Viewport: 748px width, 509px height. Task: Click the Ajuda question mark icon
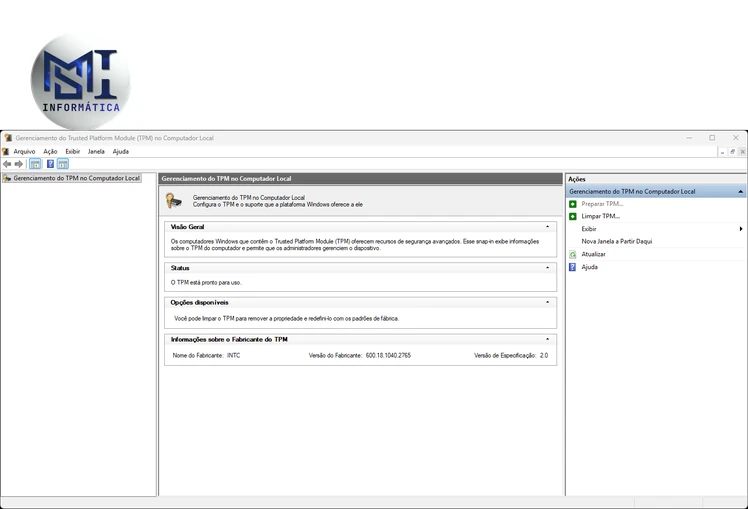[573, 267]
